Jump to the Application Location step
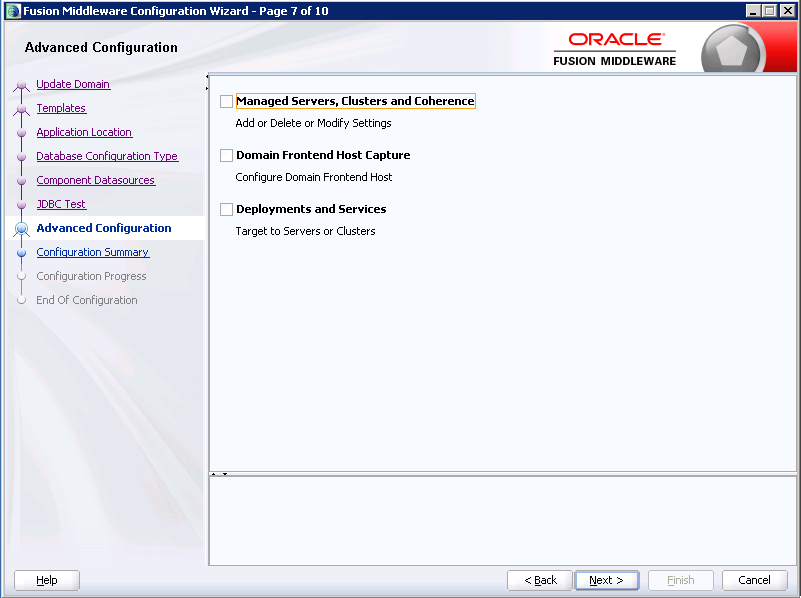 tap(84, 132)
